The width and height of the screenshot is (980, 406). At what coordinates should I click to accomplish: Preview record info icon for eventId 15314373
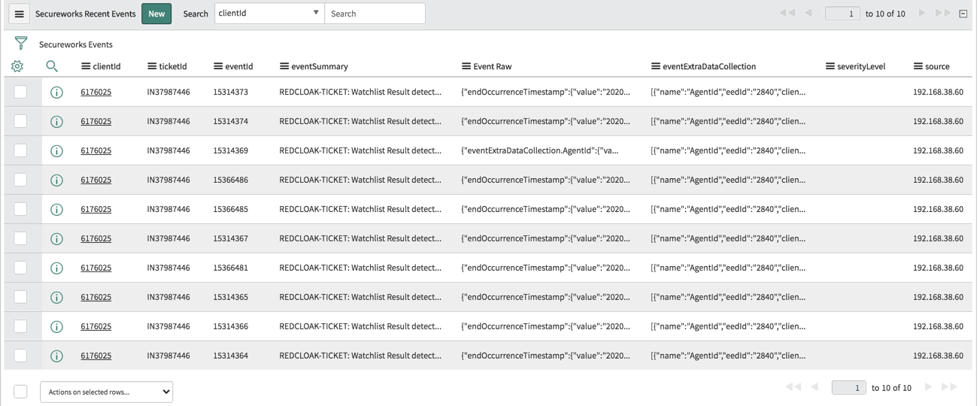click(x=56, y=92)
